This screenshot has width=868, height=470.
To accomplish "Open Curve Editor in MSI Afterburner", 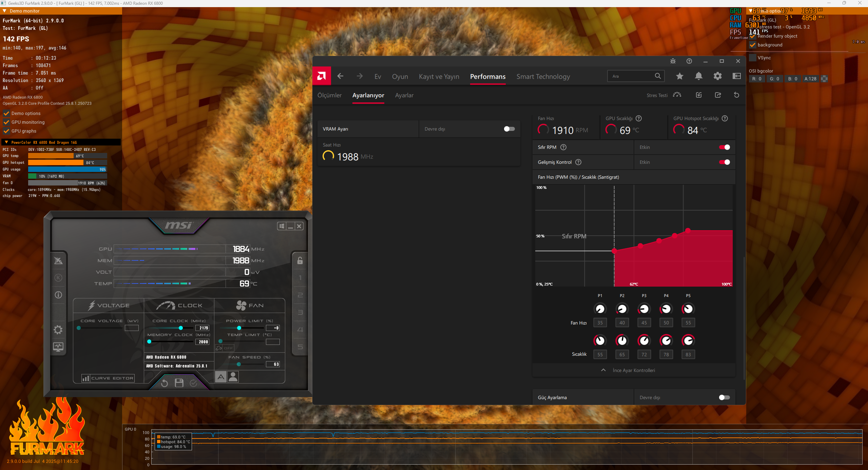I will [x=108, y=378].
